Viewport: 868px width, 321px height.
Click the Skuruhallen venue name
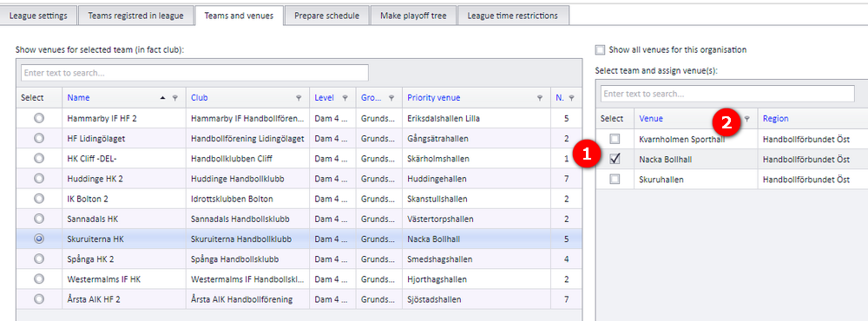click(x=661, y=179)
